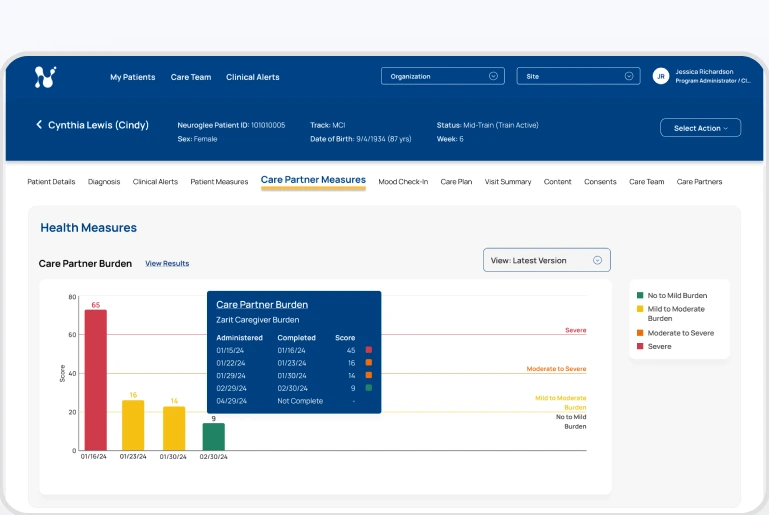Click the Health Measures heading
Viewport: 769px width, 515px height.
88,228
